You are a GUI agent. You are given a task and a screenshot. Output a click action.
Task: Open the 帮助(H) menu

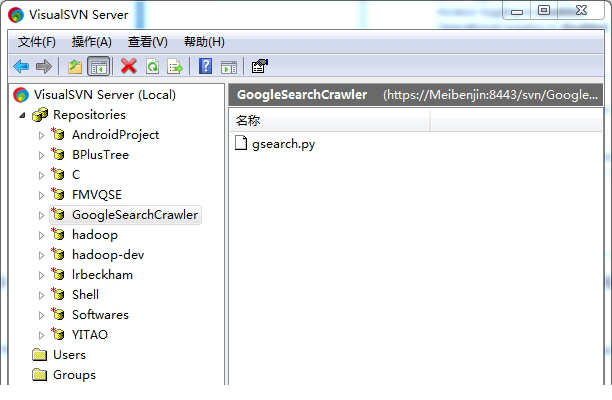204,42
